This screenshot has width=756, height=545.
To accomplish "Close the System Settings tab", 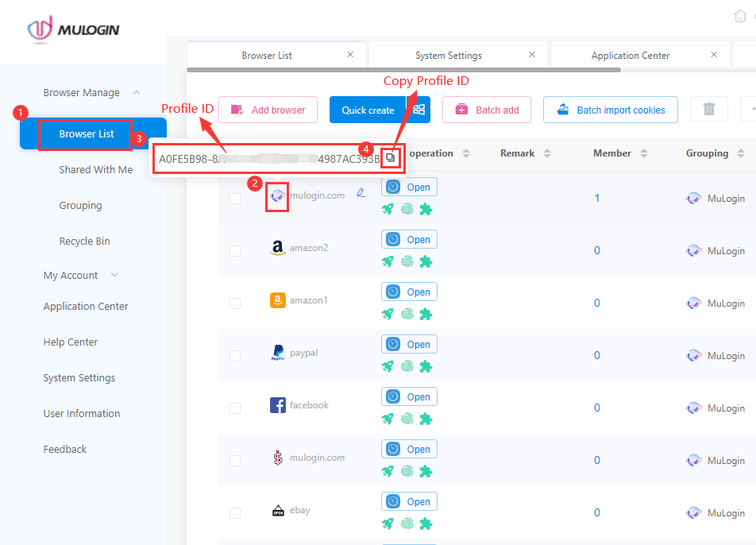I will 532,55.
